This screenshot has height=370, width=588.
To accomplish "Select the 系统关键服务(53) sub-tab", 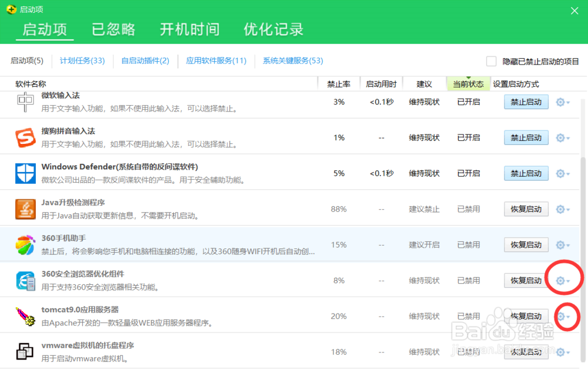I will (x=292, y=60).
